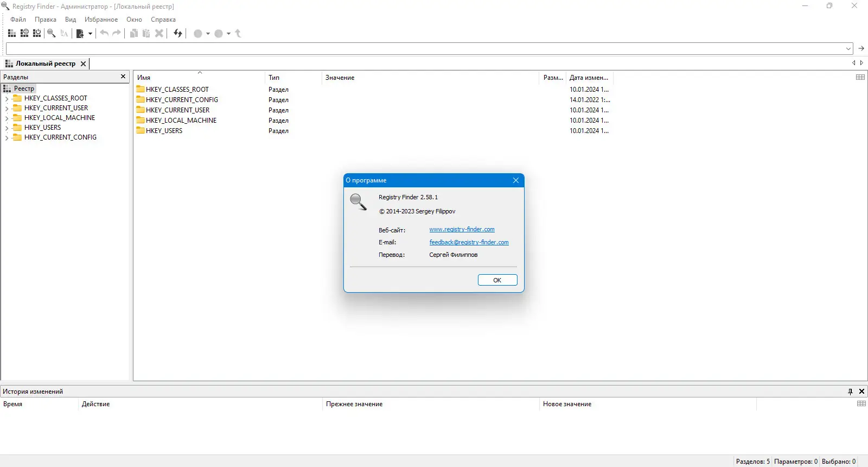Open the Forward history dropdown arrow

228,34
